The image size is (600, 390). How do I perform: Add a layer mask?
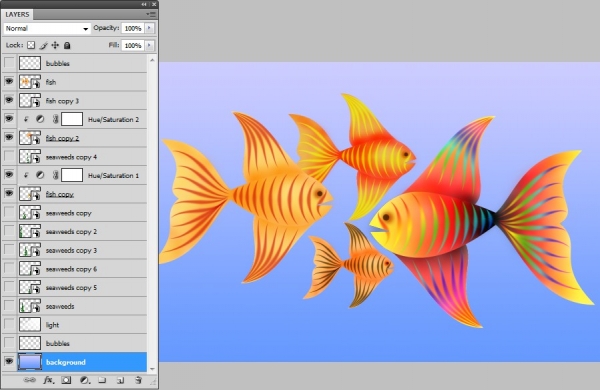pos(66,380)
